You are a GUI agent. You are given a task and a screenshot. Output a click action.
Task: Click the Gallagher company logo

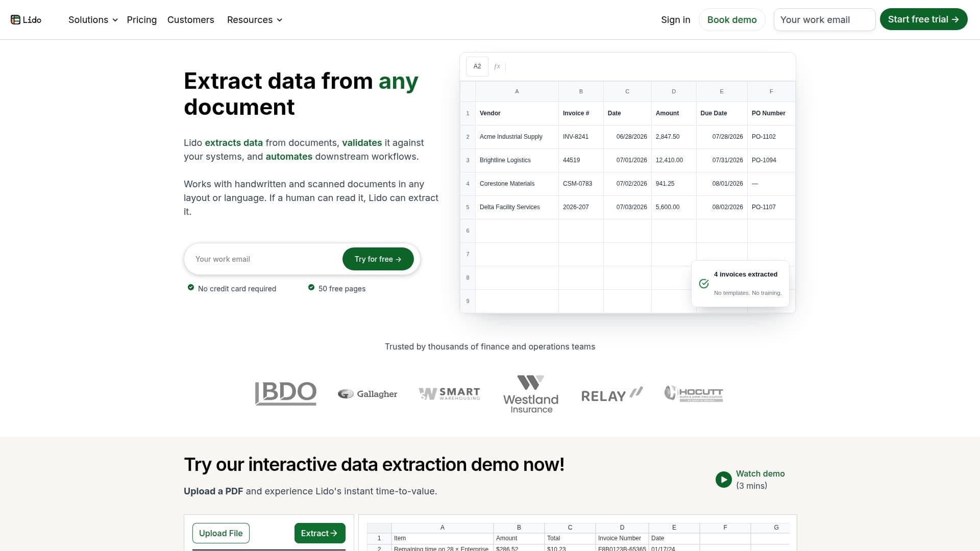click(x=367, y=394)
